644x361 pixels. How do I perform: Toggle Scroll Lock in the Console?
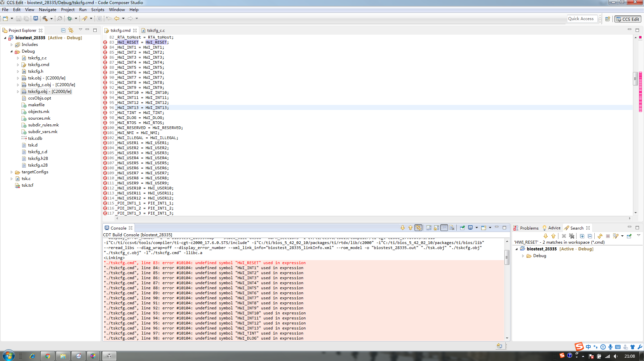point(436,228)
